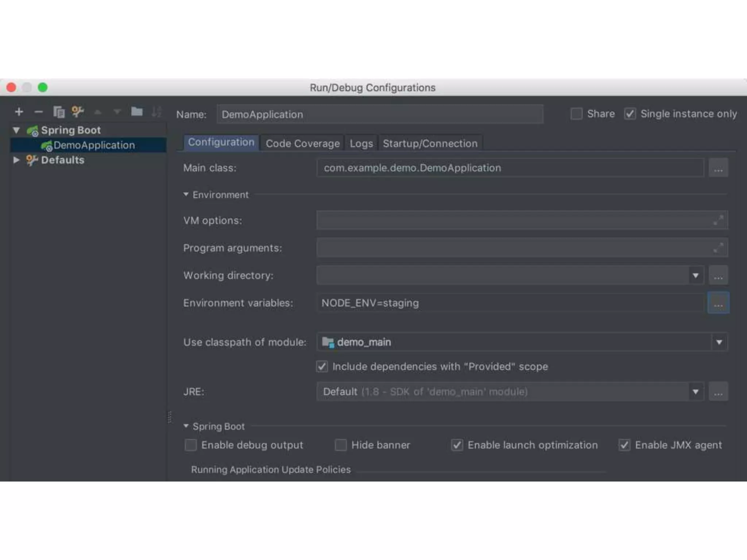Open the classpath module dropdown
The height and width of the screenshot is (560, 747).
coord(719,342)
